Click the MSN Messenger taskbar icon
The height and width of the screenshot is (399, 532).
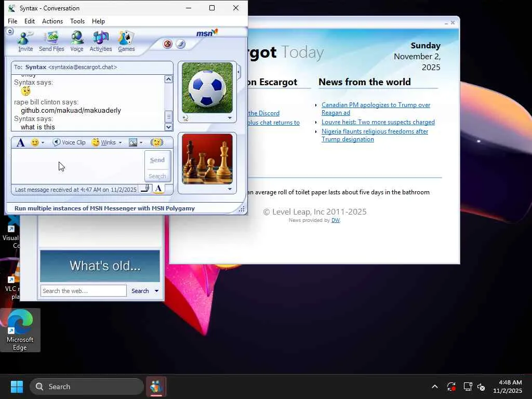pyautogui.click(x=156, y=387)
